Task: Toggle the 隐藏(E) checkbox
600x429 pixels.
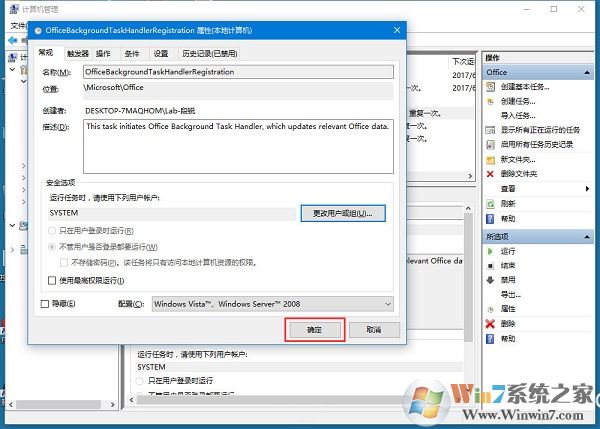Action: [x=45, y=304]
